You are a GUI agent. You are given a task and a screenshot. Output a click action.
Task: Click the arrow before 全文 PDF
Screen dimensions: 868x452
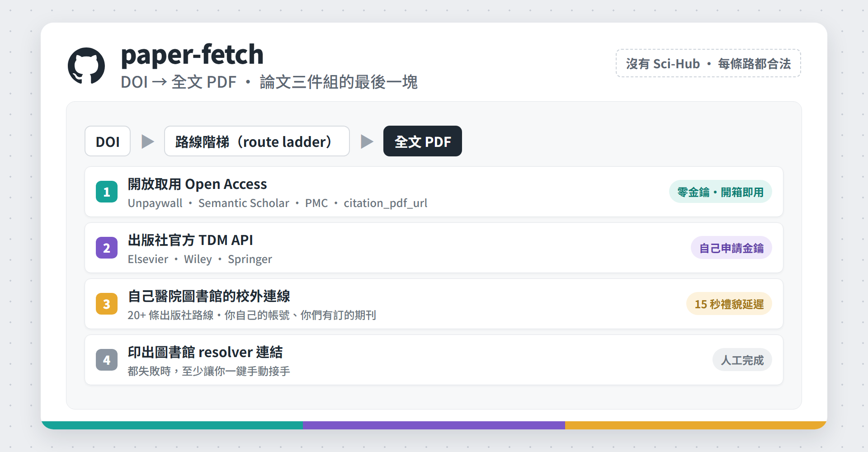[x=367, y=141]
